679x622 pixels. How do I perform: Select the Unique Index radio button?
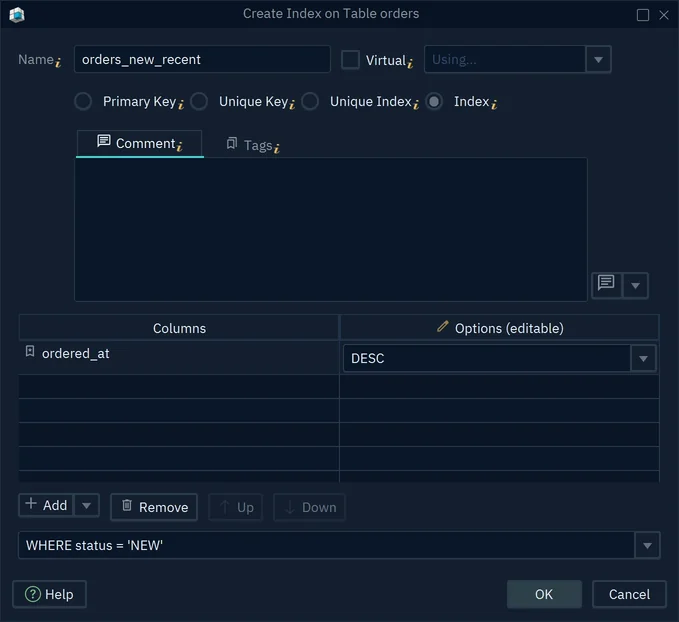(x=310, y=102)
